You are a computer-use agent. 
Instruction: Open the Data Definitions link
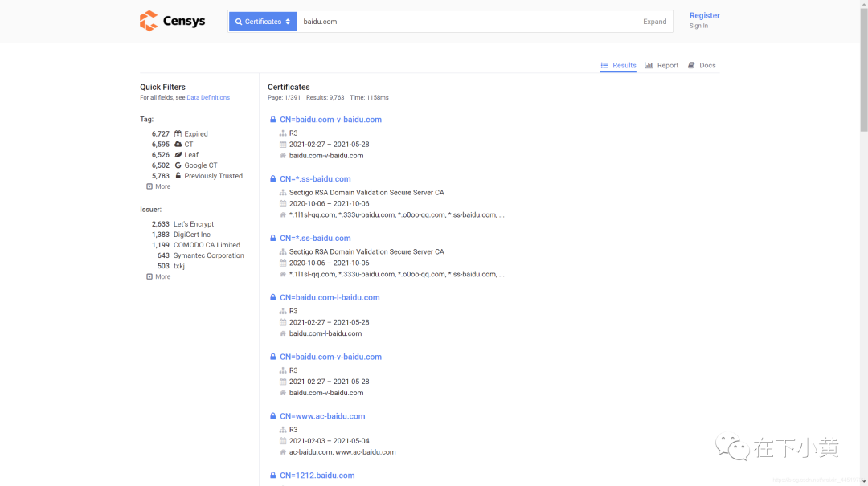pyautogui.click(x=208, y=97)
